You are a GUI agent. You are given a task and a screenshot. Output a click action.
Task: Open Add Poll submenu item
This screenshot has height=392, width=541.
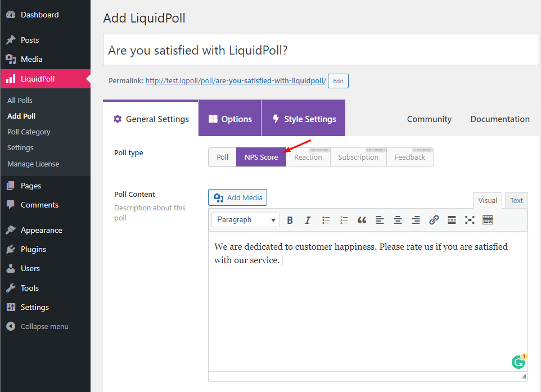tap(21, 116)
